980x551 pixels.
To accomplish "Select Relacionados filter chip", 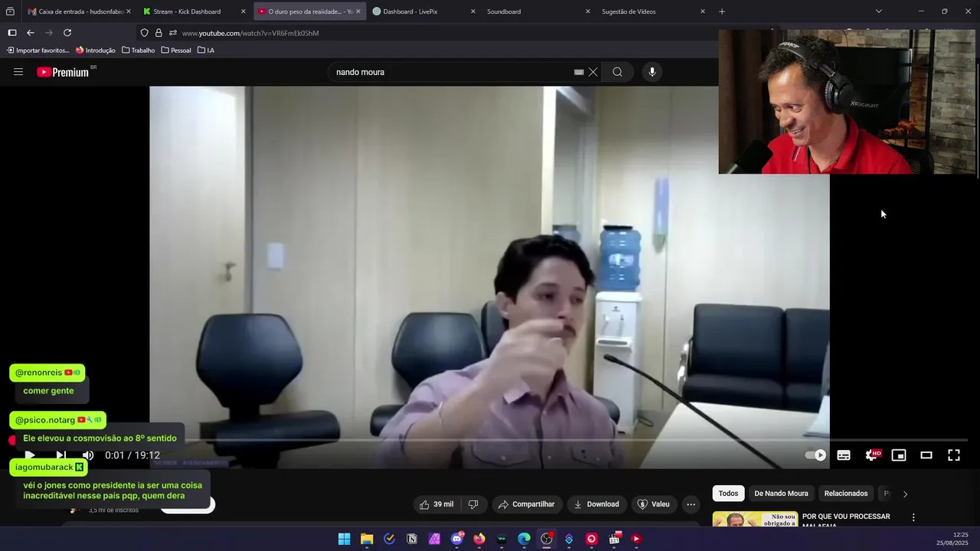I will (846, 494).
